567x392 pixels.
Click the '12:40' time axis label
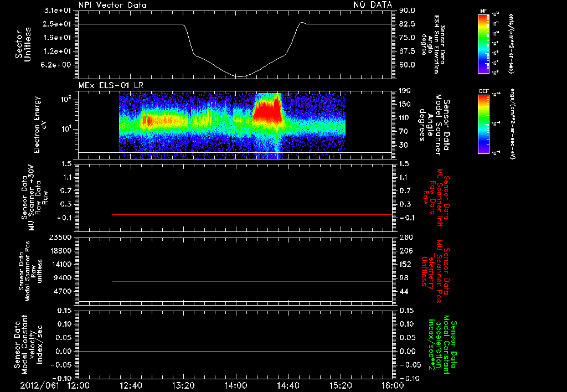pos(131,385)
